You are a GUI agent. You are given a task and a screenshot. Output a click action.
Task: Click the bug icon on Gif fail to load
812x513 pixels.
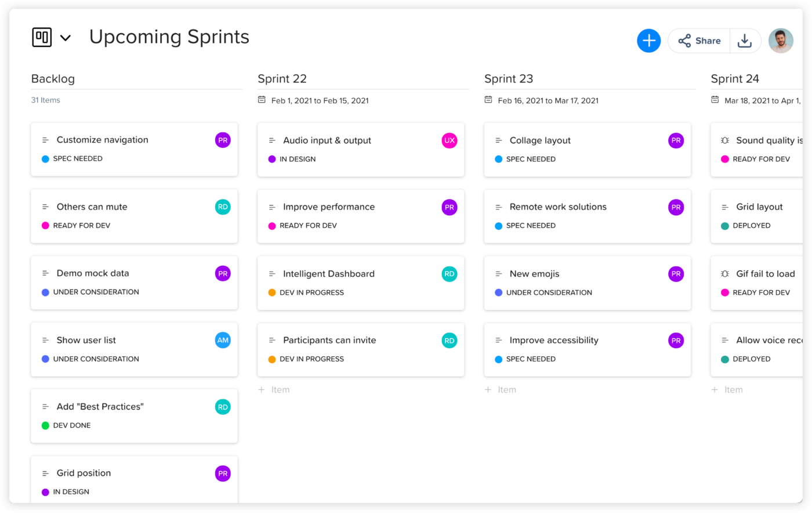click(x=725, y=274)
